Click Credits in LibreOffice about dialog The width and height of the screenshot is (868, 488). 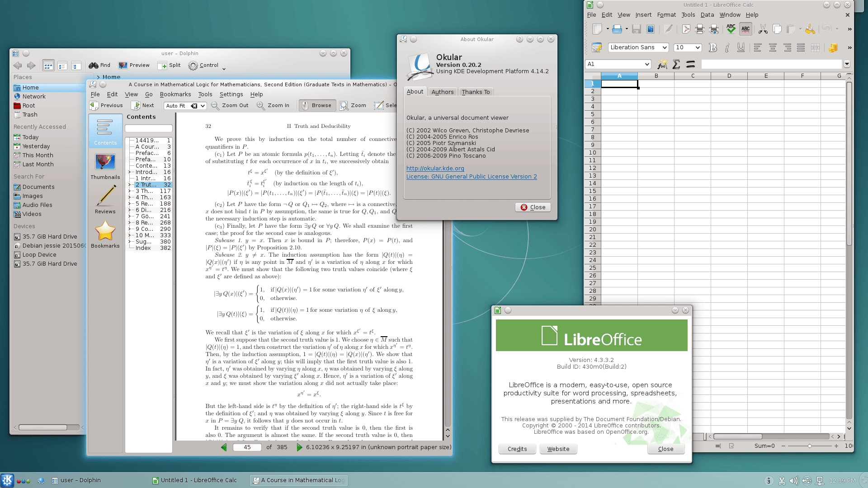click(517, 449)
